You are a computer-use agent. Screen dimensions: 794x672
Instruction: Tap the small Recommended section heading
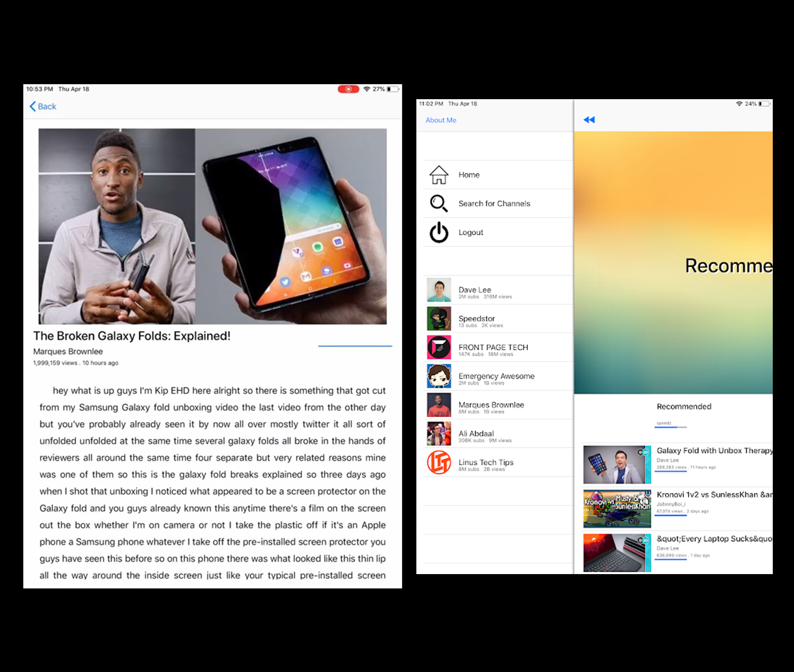(x=684, y=406)
